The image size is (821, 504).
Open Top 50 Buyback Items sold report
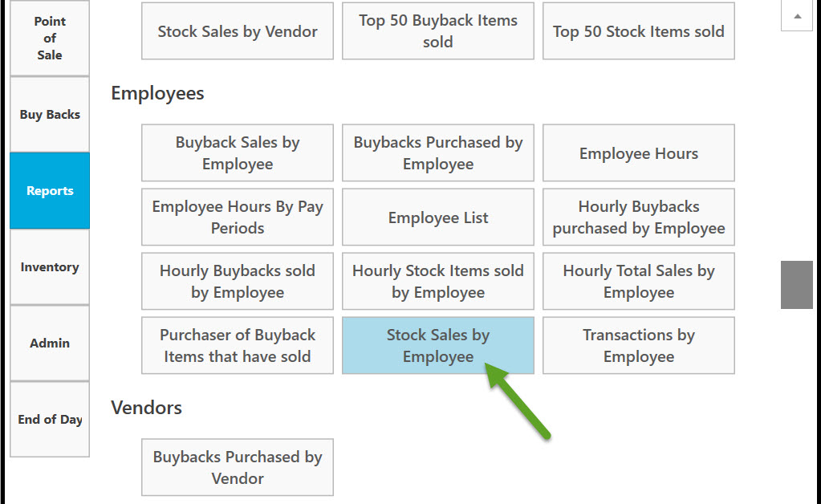tap(438, 31)
